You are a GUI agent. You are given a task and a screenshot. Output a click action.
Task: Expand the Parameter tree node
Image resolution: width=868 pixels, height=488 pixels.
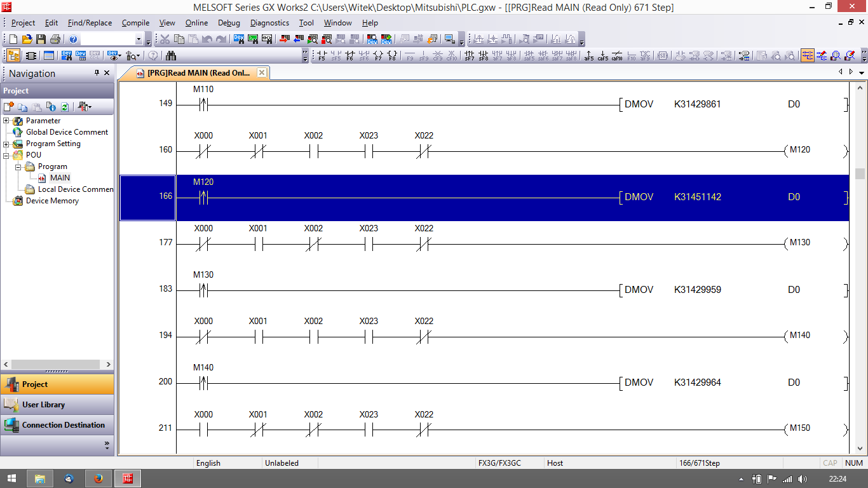coord(6,121)
